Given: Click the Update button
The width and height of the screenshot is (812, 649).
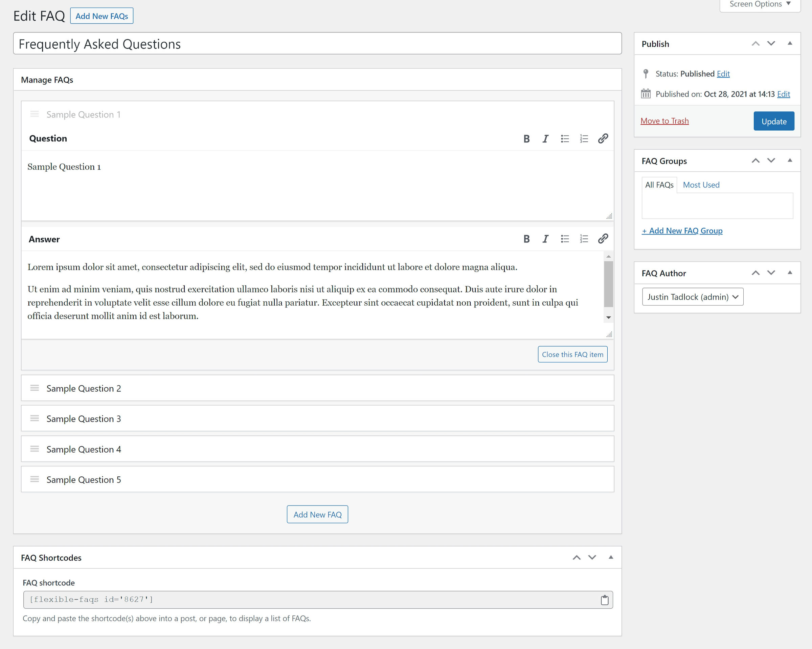Looking at the screenshot, I should pyautogui.click(x=773, y=121).
